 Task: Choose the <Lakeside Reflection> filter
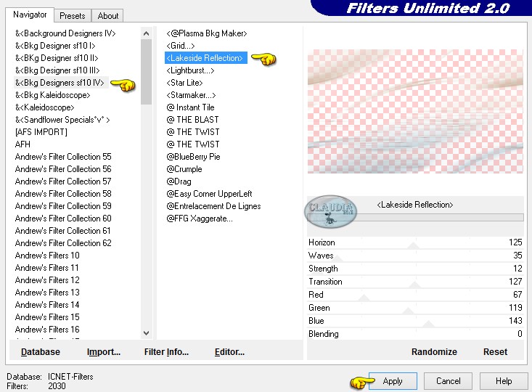tap(206, 58)
